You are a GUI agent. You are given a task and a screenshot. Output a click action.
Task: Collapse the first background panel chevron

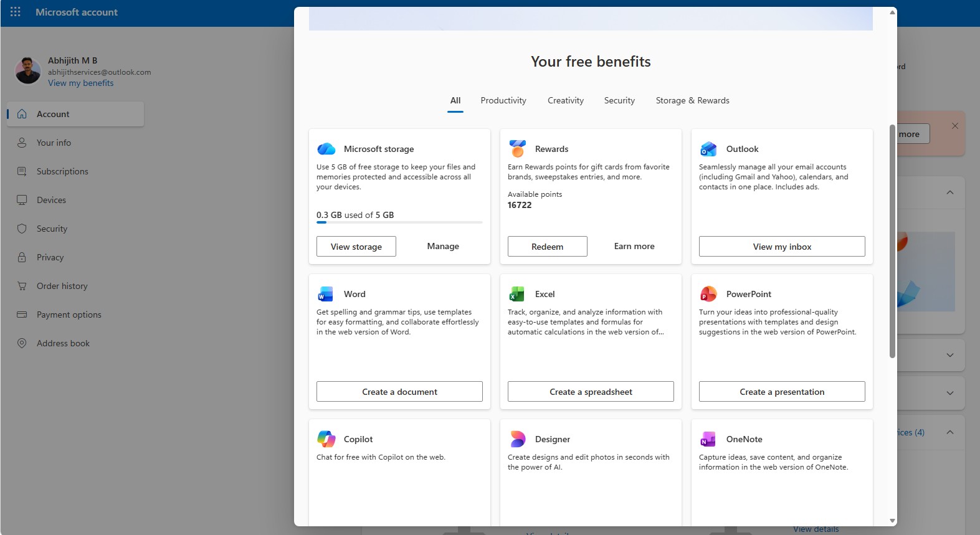tap(950, 192)
